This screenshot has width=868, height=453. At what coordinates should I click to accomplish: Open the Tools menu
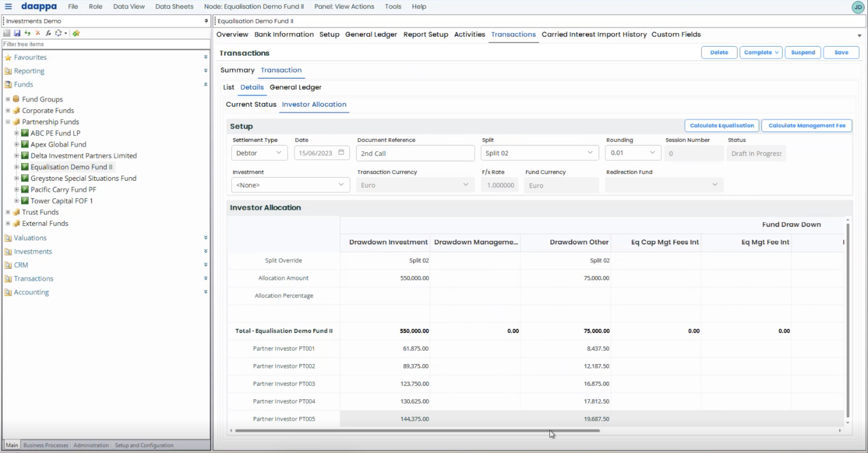[x=393, y=7]
